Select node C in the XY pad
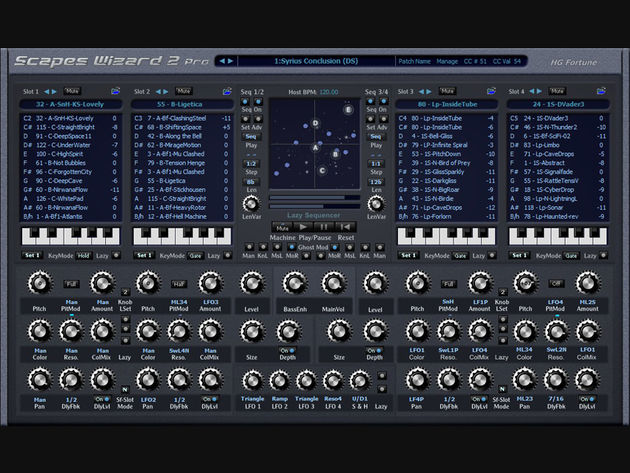The width and height of the screenshot is (630, 473). pos(322,171)
